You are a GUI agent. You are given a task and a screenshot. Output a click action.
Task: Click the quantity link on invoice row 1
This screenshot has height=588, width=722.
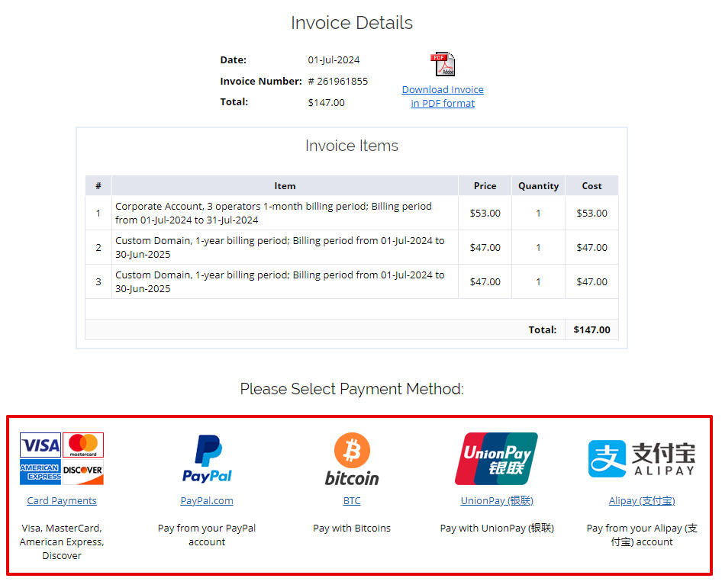538,214
